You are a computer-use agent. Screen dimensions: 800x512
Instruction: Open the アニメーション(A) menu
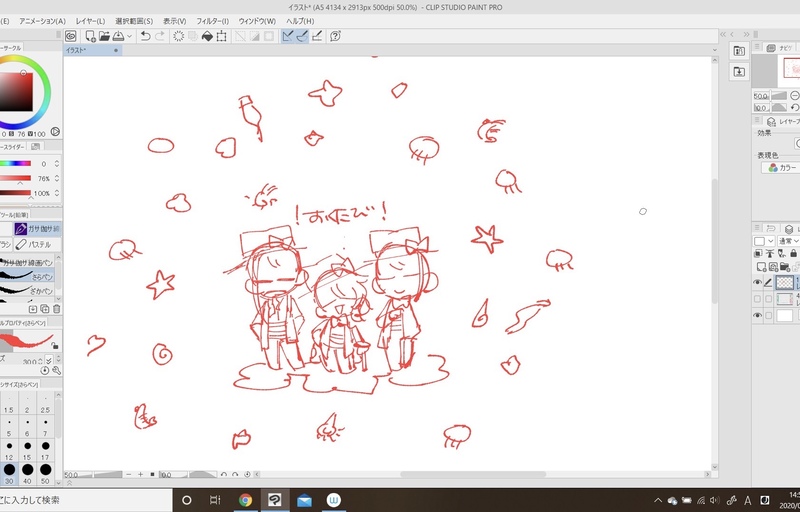pos(42,21)
